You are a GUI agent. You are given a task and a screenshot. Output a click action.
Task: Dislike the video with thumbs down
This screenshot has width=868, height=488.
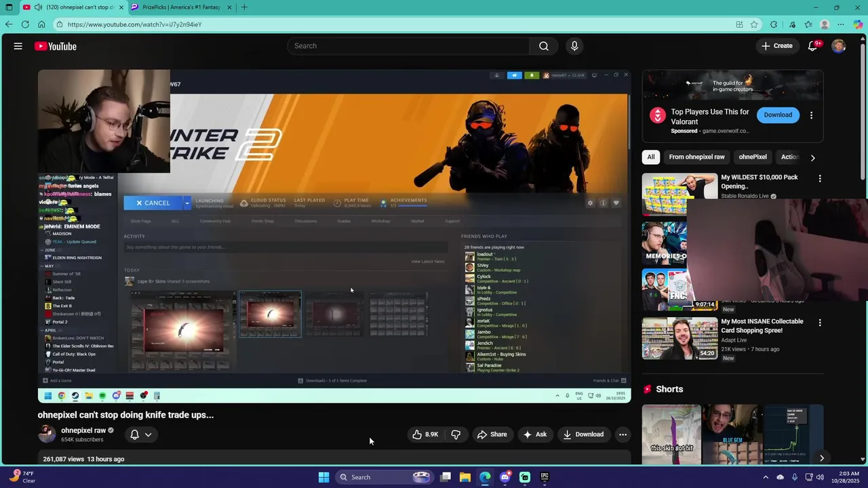pyautogui.click(x=456, y=434)
